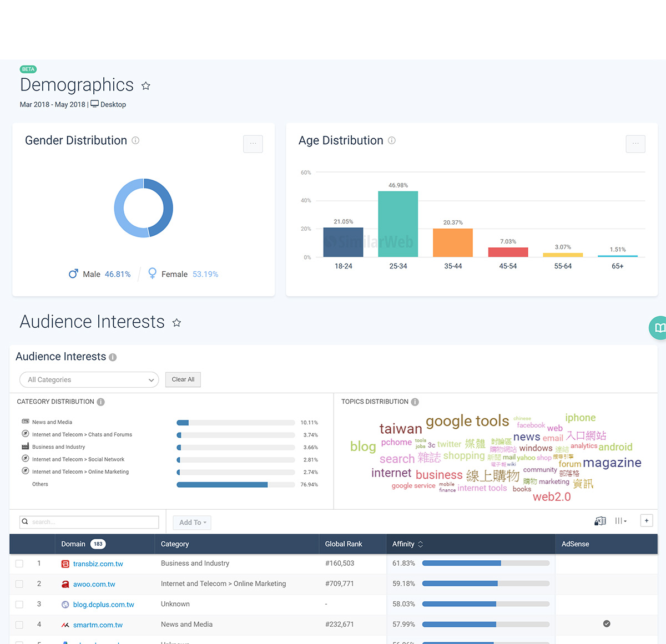Click Category Distribution info icon

(x=101, y=402)
